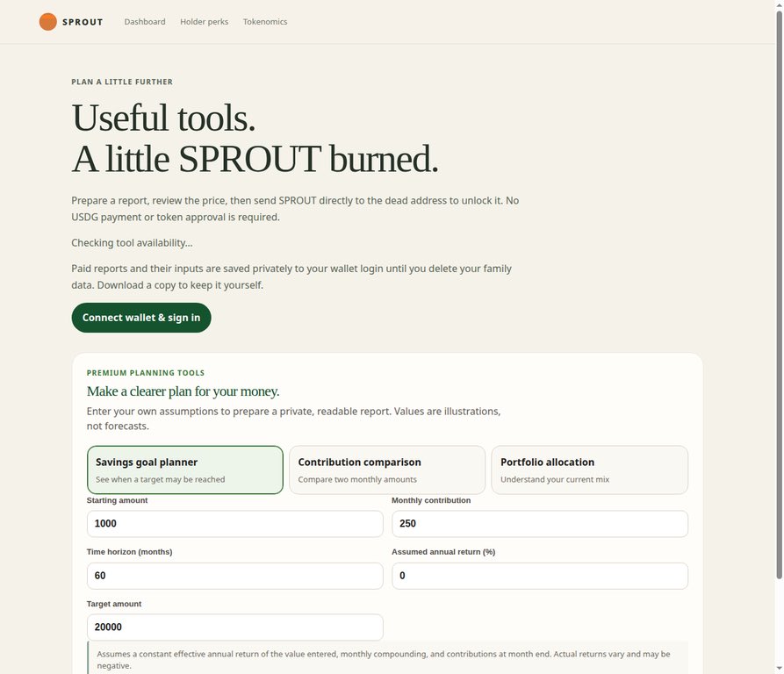Click the 'Target amount' label
This screenshot has height=674, width=784.
click(x=114, y=604)
